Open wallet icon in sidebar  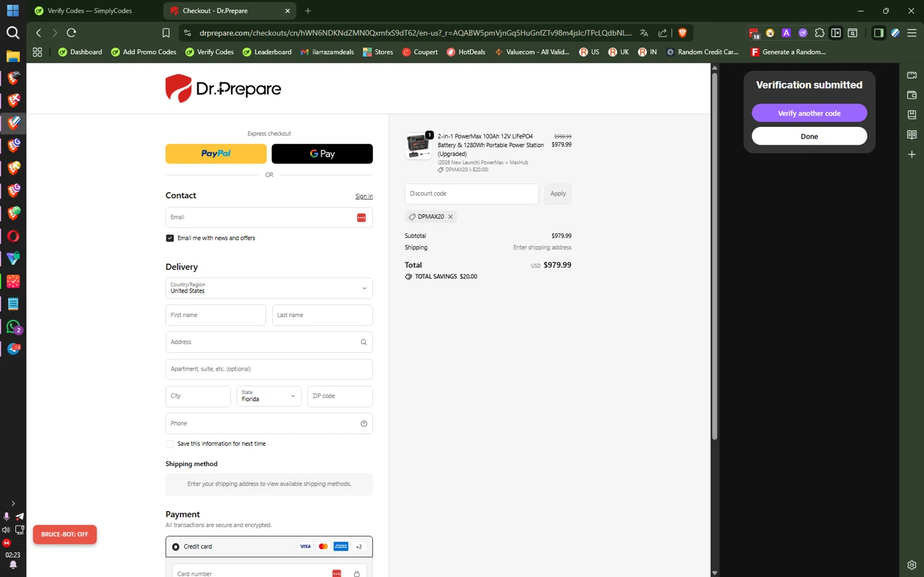point(912,95)
